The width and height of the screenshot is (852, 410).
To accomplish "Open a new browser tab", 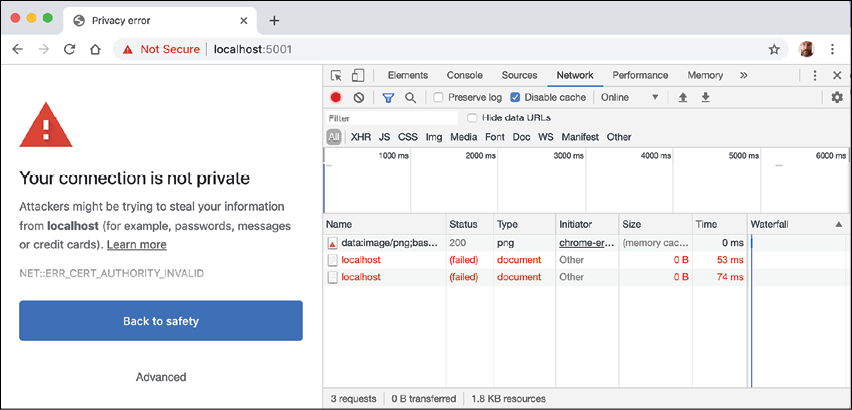I will click(x=274, y=21).
